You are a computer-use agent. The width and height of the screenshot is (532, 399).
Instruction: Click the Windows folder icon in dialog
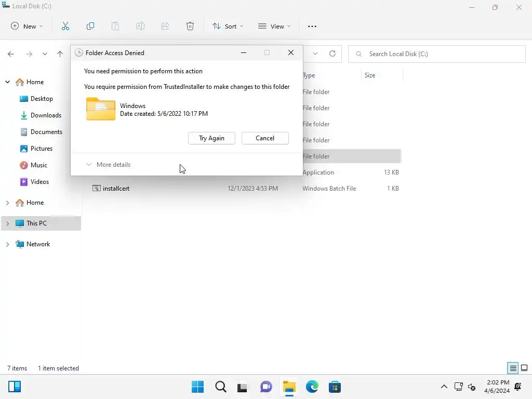point(101,109)
